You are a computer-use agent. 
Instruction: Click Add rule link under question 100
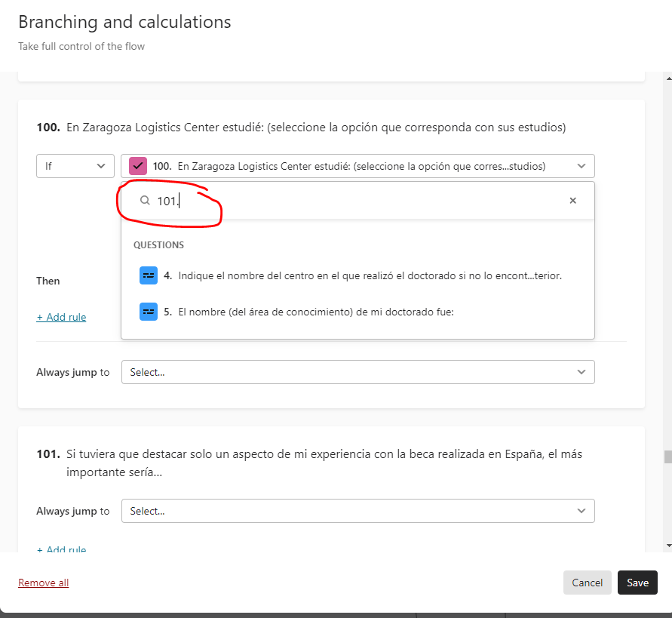coord(61,317)
